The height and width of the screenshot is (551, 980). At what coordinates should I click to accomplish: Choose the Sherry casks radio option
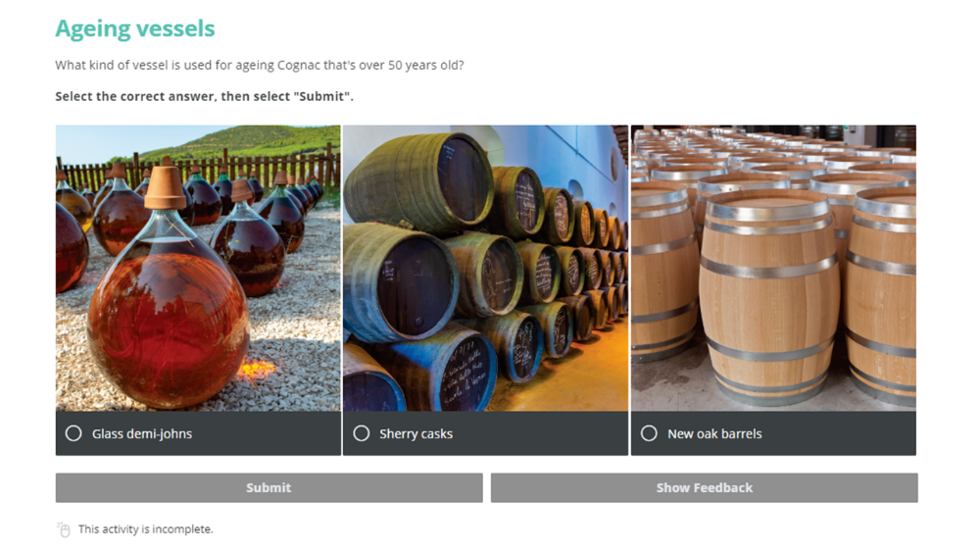pyautogui.click(x=361, y=433)
